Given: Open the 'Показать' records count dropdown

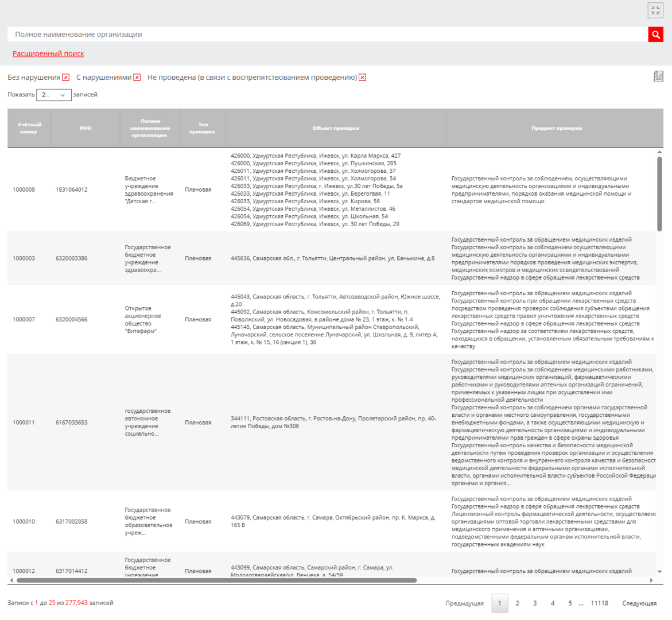Looking at the screenshot, I should click(53, 95).
